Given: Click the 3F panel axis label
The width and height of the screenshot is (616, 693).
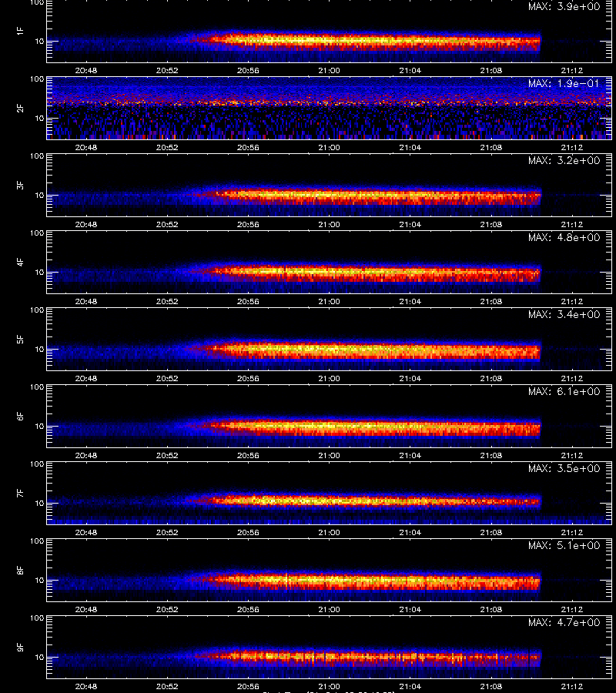Looking at the screenshot, I should pyautogui.click(x=20, y=185).
